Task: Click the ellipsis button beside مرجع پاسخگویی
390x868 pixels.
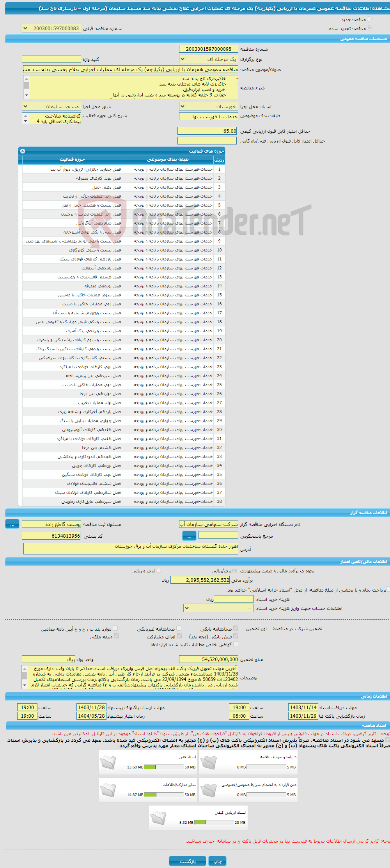Action: [x=189, y=536]
